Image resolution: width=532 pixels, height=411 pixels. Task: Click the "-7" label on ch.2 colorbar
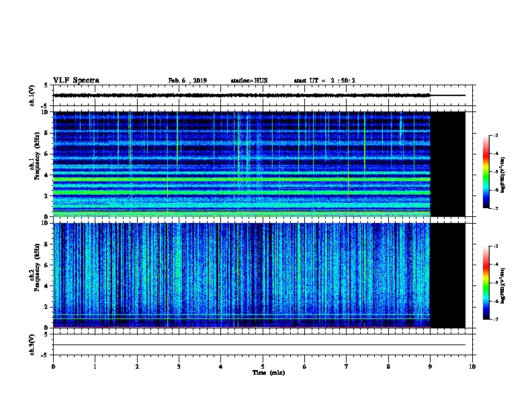click(x=495, y=319)
